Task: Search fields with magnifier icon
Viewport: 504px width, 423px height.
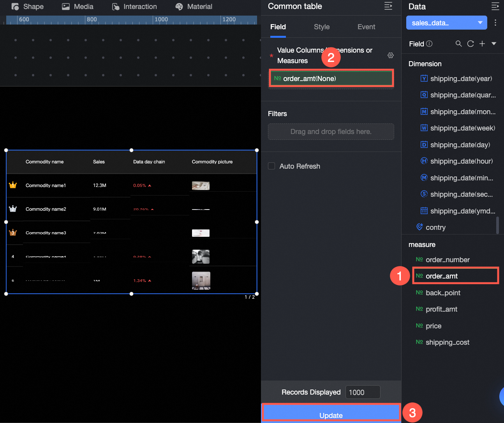Action: pos(459,44)
